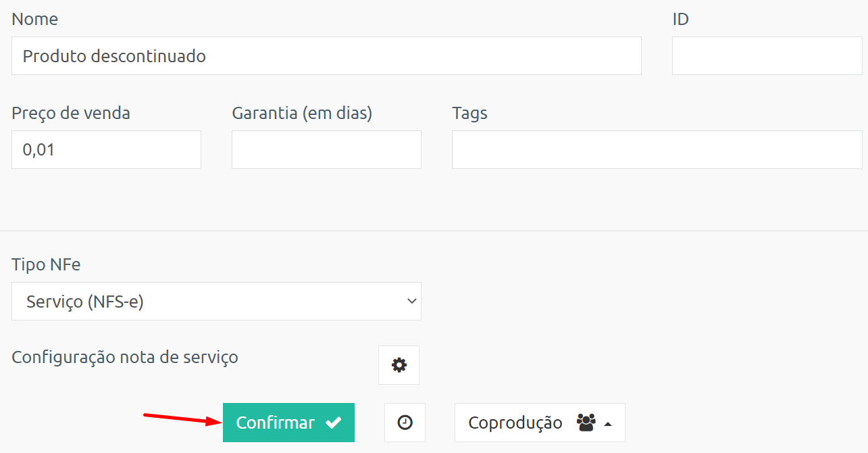Click the Confirmar button label
The height and width of the screenshot is (453, 868).
(276, 423)
